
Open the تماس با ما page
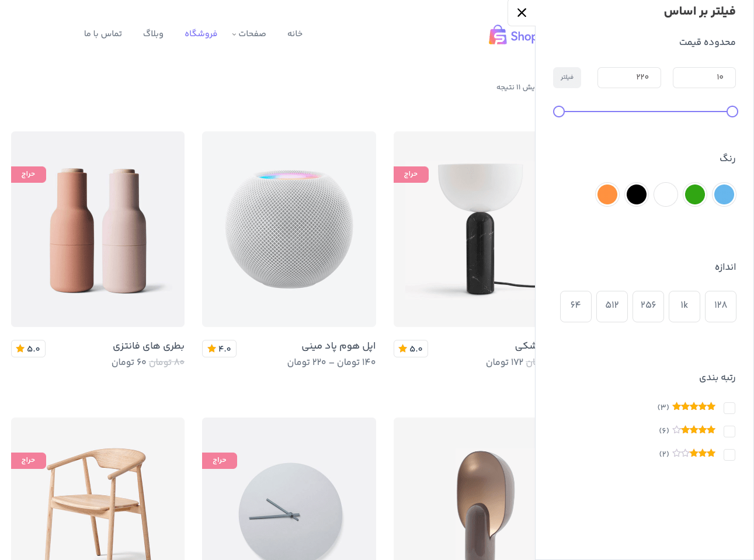103,34
